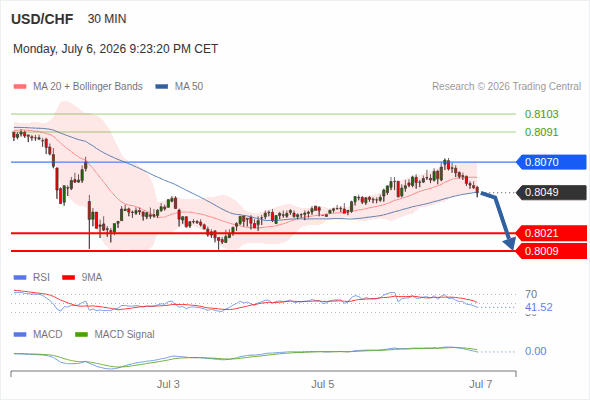This screenshot has height=400, width=590.
Task: Click the 9MA legend label
Action: [92, 277]
